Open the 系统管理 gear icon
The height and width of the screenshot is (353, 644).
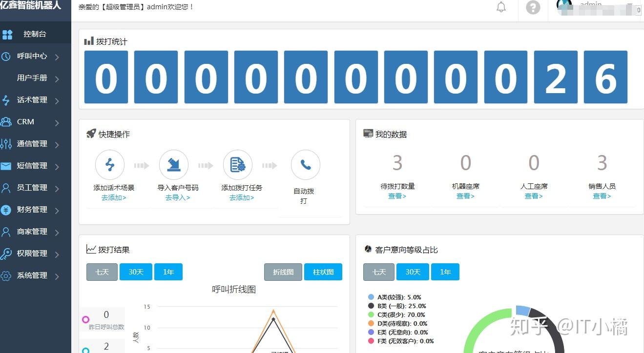[x=9, y=275]
